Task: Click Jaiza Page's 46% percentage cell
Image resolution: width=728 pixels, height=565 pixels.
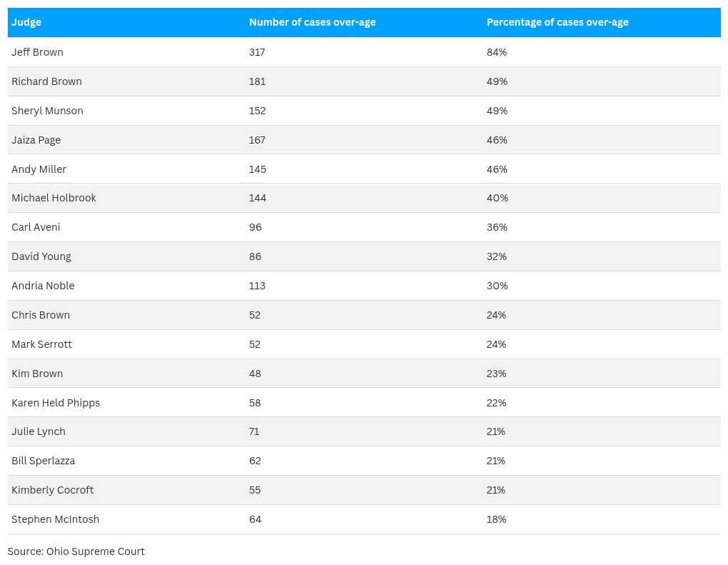Action: click(x=497, y=140)
